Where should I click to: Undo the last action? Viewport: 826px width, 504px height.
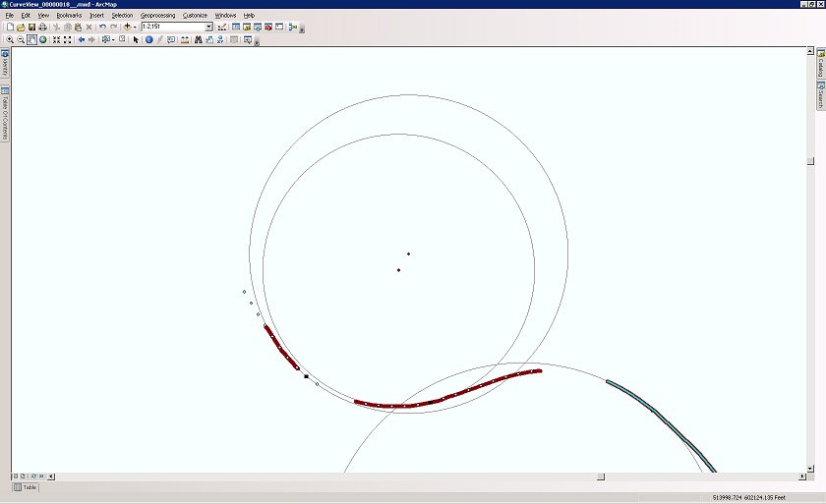[x=102, y=27]
